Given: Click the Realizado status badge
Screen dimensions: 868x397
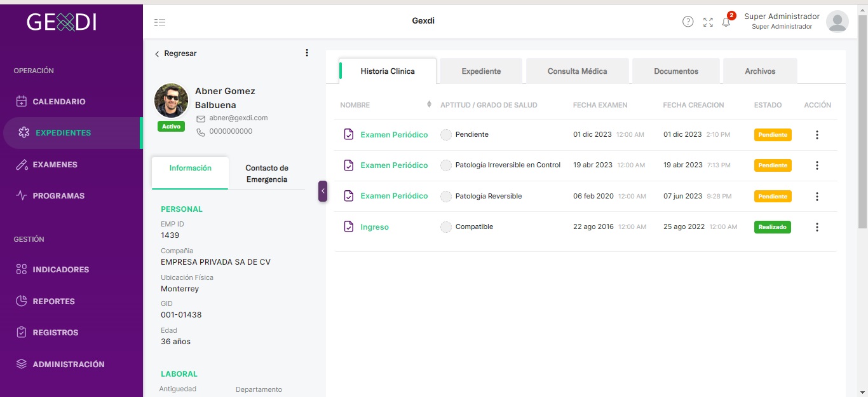Looking at the screenshot, I should point(773,227).
